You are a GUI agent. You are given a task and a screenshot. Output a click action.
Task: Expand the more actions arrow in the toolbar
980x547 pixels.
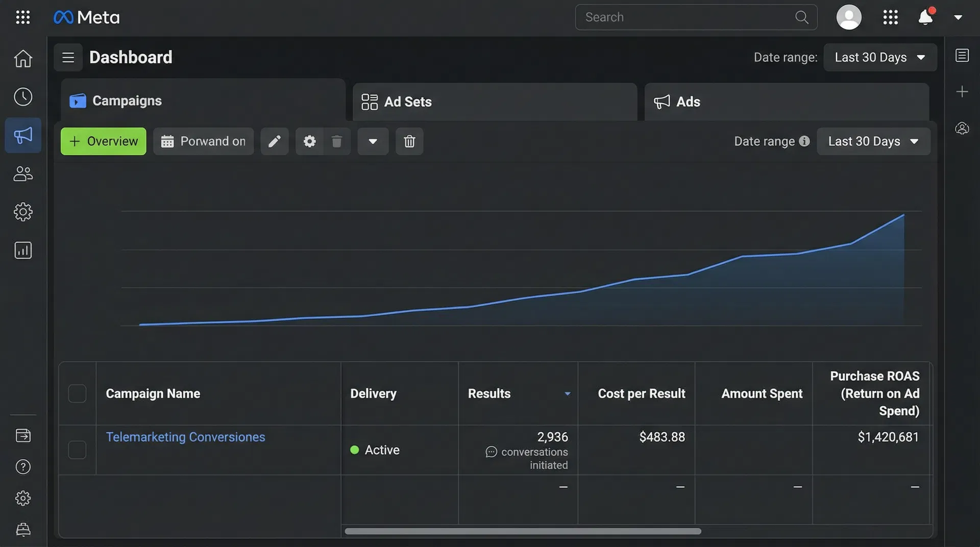(x=373, y=141)
